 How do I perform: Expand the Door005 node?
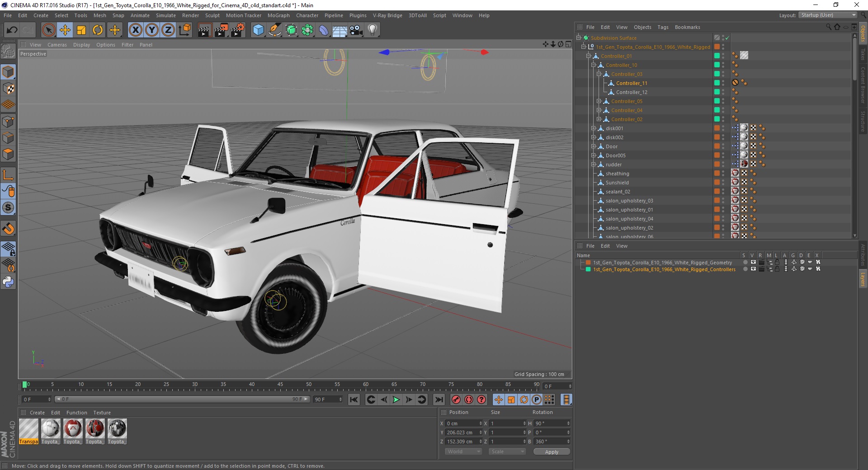click(594, 155)
